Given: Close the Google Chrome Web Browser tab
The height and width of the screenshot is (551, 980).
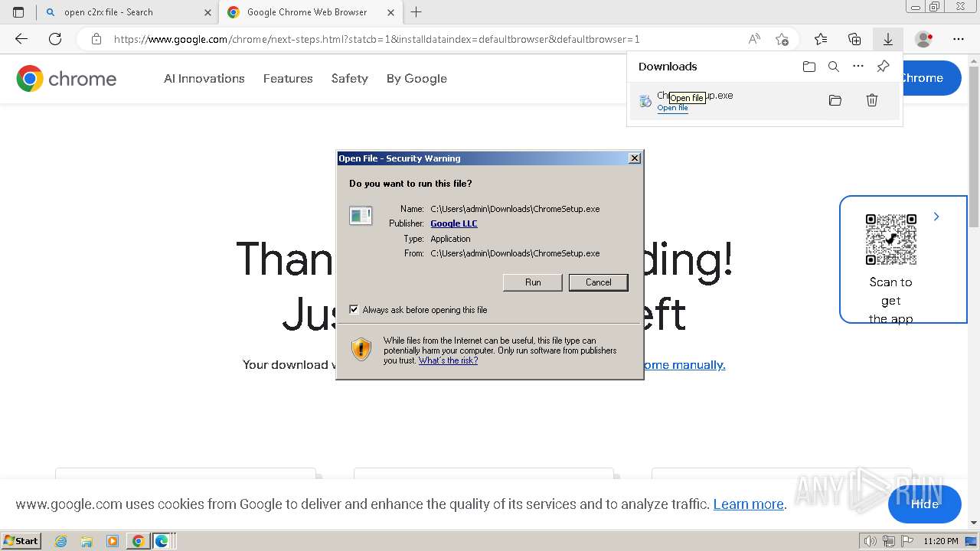Looking at the screenshot, I should click(391, 12).
